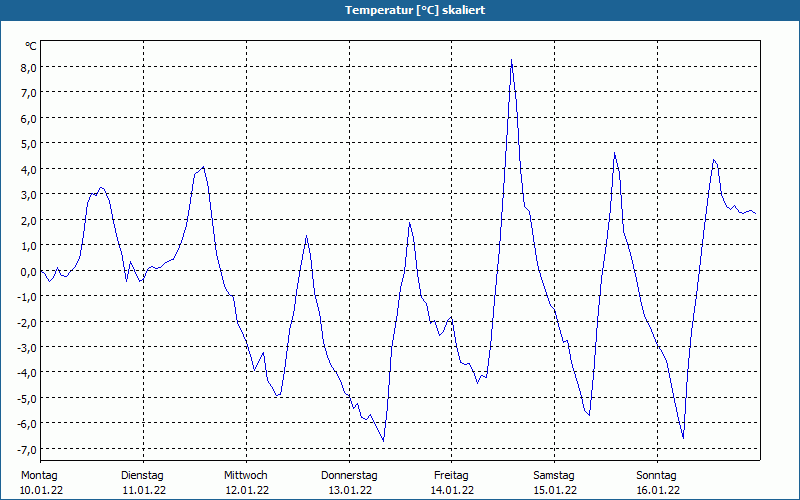Select the -4,0 y-axis label
Image resolution: width=800 pixels, height=500 pixels.
pos(27,373)
